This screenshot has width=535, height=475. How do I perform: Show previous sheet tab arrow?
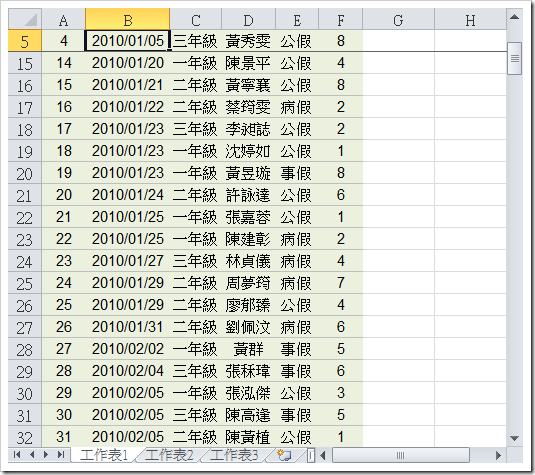[32, 455]
